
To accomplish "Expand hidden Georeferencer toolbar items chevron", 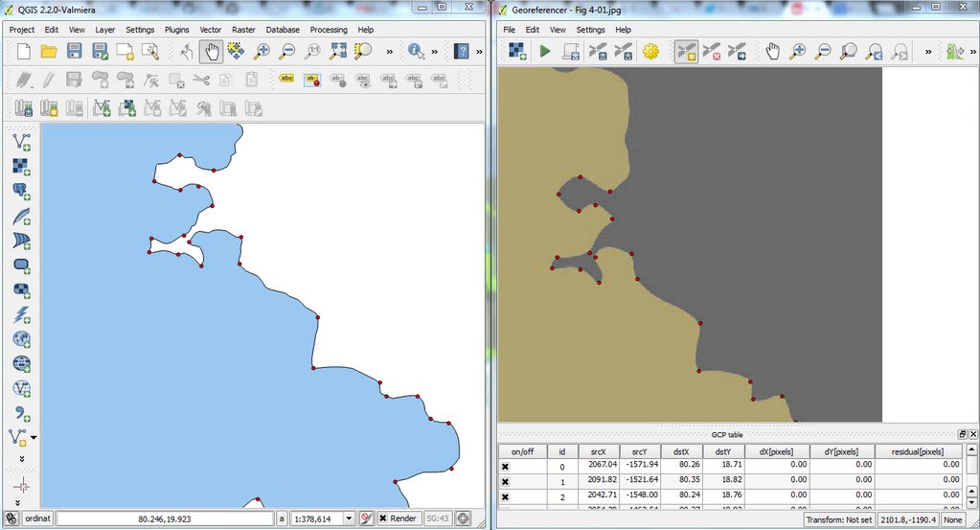I will coord(927,52).
